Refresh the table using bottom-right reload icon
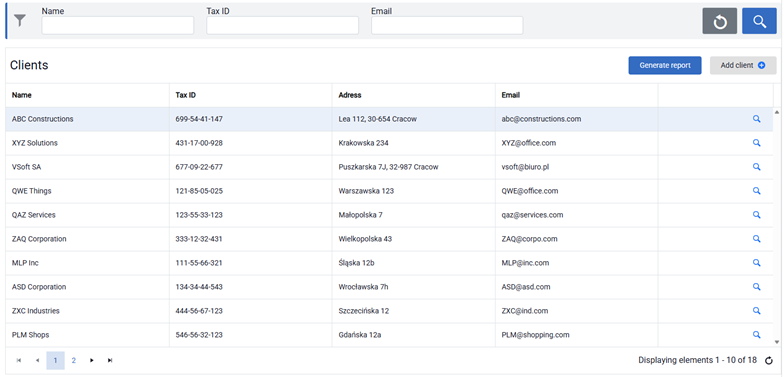Image resolution: width=784 pixels, height=377 pixels. 769,360
